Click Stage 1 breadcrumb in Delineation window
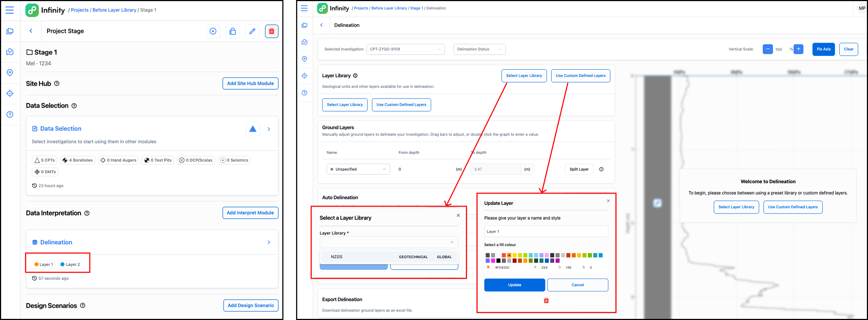The height and width of the screenshot is (320, 868). coord(416,8)
